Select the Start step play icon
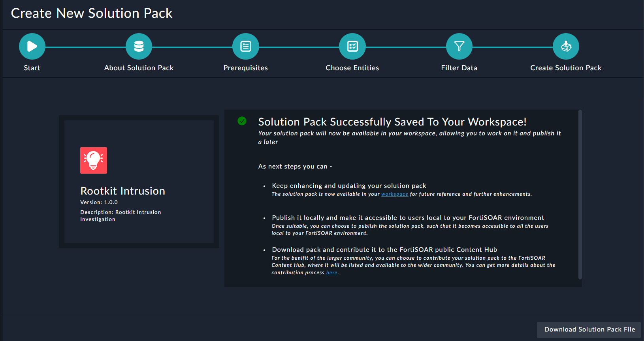 pos(32,46)
